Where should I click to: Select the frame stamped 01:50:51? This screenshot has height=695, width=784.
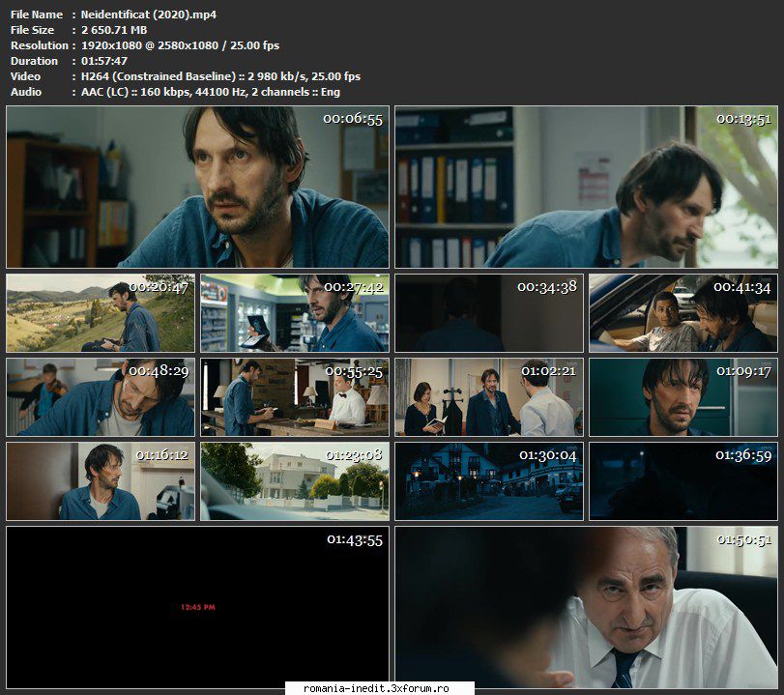586,607
